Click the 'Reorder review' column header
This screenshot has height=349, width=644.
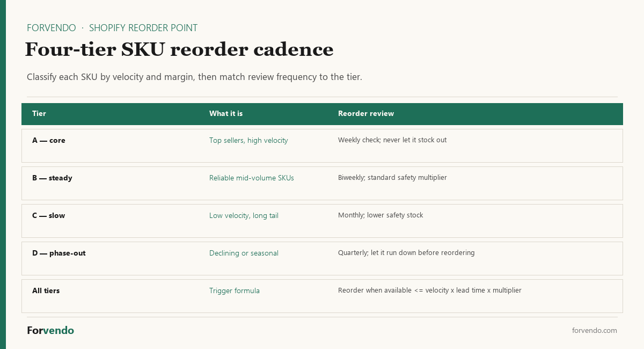click(366, 114)
